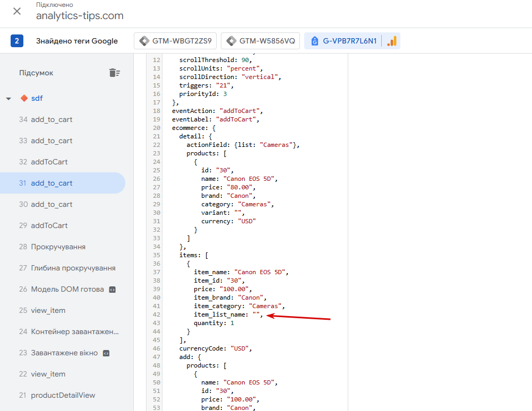532x411 pixels.
Task: Click the clear events trash icon
Action: (x=114, y=73)
